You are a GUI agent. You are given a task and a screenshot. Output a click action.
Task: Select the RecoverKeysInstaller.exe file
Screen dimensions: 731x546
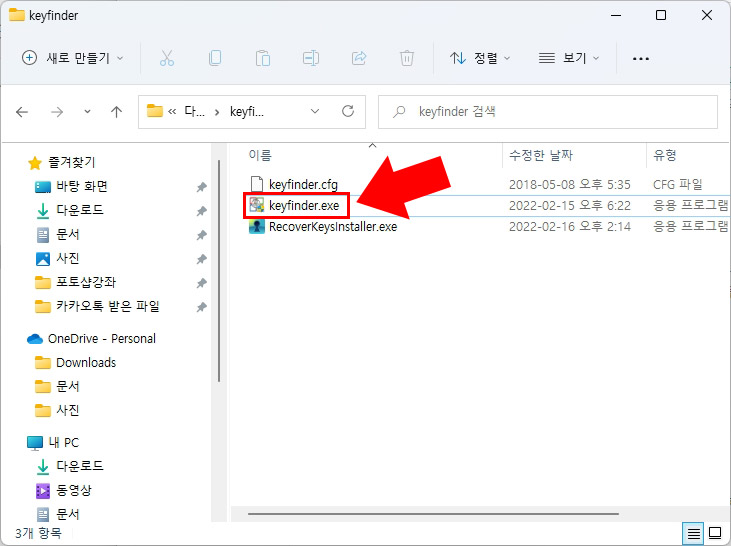(x=333, y=227)
